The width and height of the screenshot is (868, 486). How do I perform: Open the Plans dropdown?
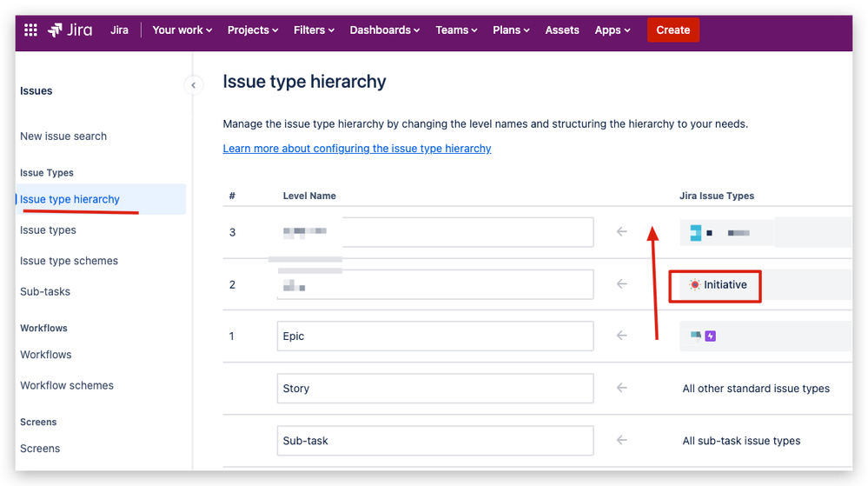coord(511,30)
